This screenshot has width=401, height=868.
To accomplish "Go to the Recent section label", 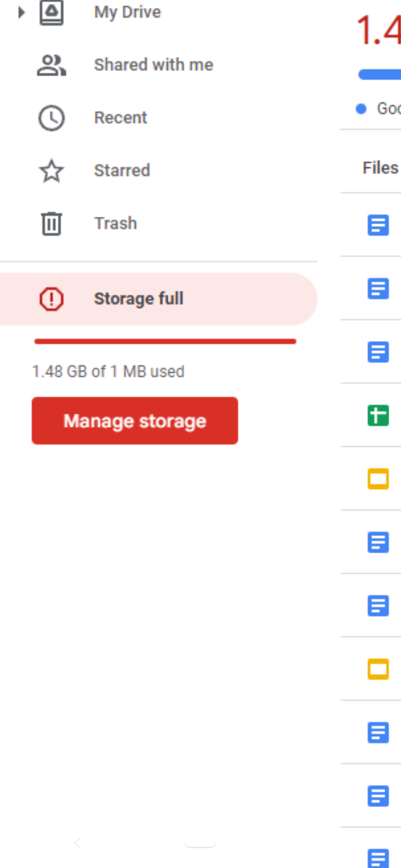I will tap(120, 118).
